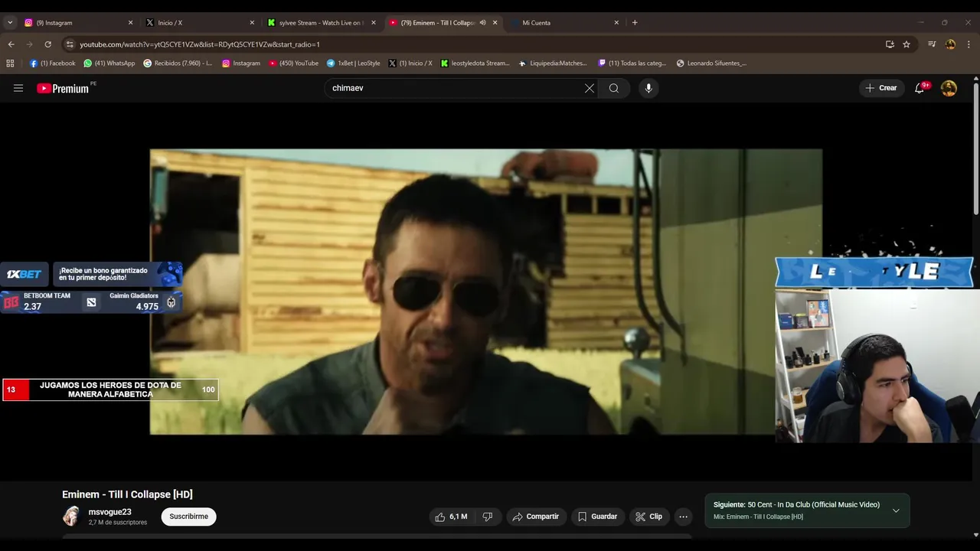The height and width of the screenshot is (551, 980).
Task: Start voice search with the microphone
Action: tap(648, 88)
